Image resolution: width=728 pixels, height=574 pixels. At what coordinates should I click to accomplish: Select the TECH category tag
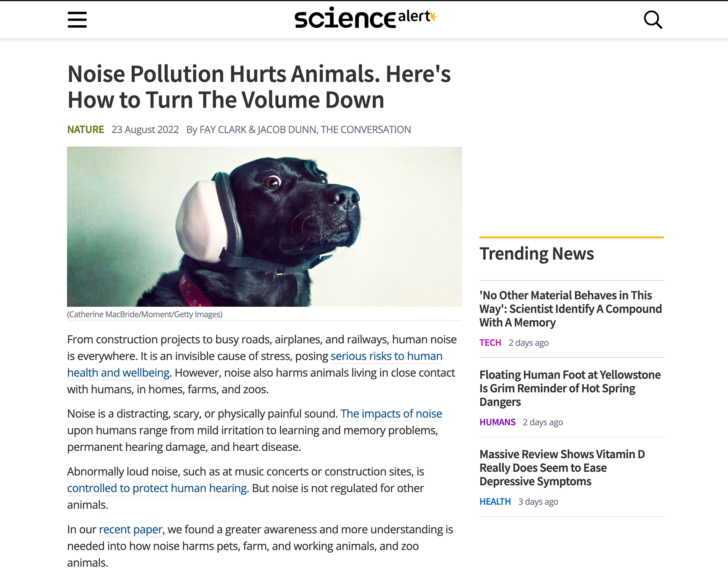pos(490,343)
